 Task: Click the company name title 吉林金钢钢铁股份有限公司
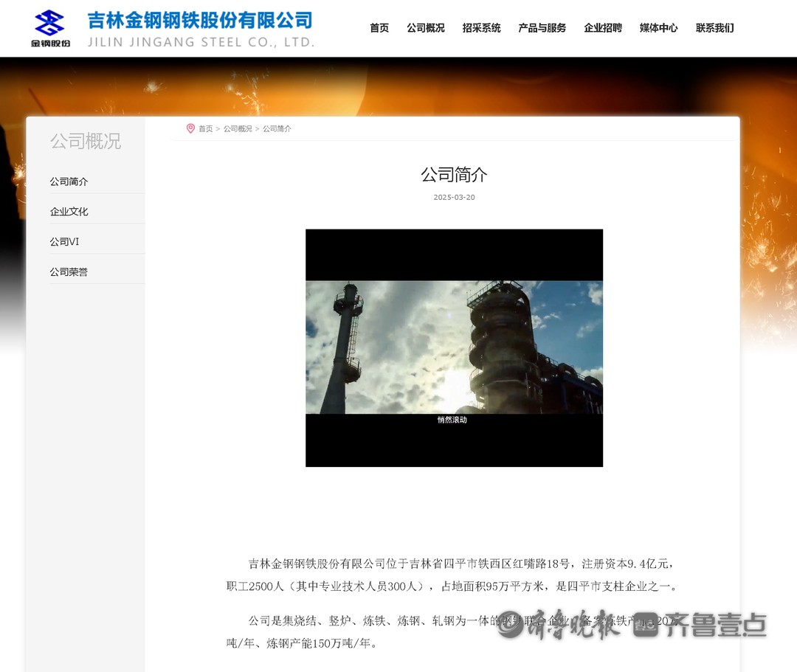coord(200,21)
